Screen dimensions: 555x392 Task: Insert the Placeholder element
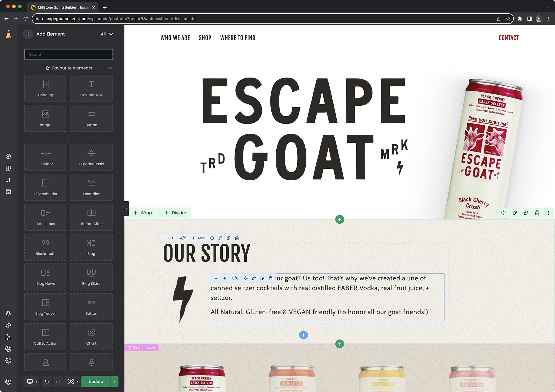(x=46, y=187)
